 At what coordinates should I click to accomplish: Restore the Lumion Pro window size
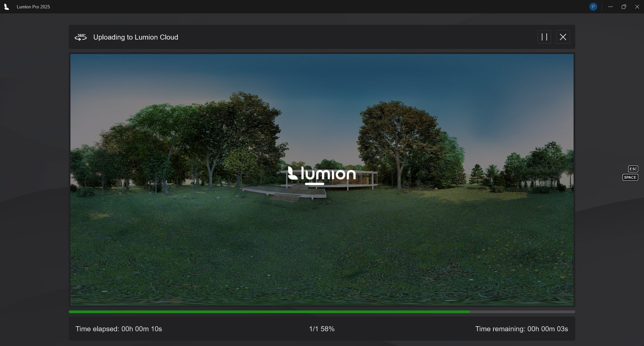click(624, 6)
